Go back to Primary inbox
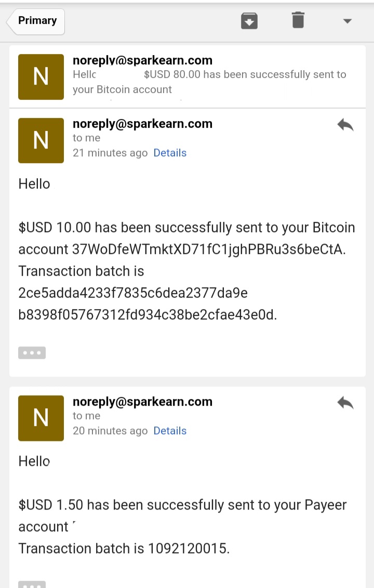Image resolution: width=374 pixels, height=588 pixels. click(36, 21)
